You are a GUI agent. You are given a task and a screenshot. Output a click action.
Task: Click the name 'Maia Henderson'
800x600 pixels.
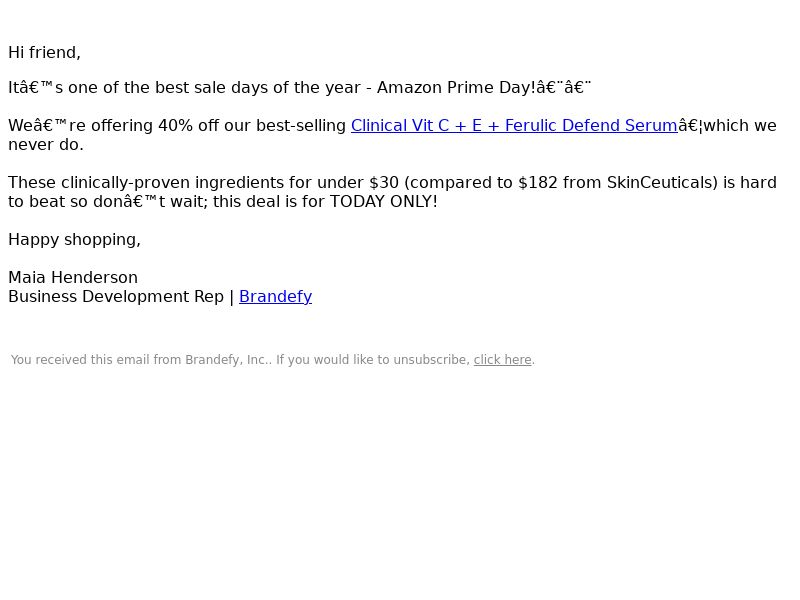coord(73,278)
